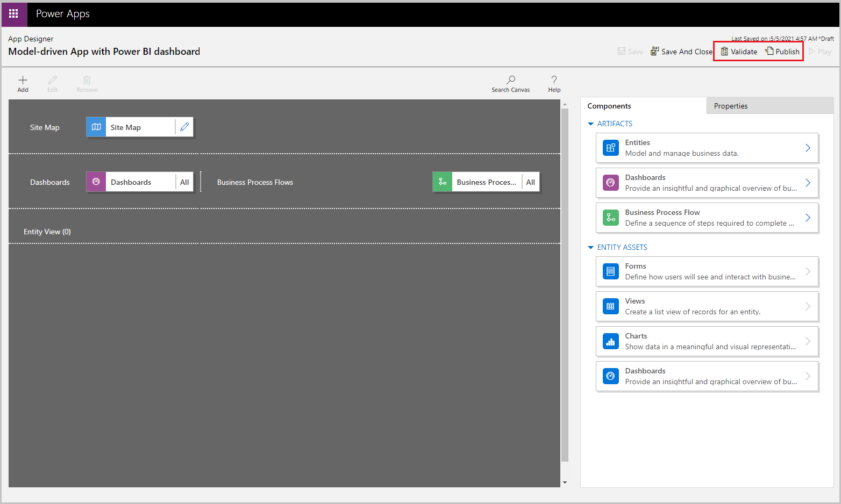Screen dimensions: 841x504
Task: Click the Business Process Flow artifact icon
Action: pyautogui.click(x=611, y=218)
